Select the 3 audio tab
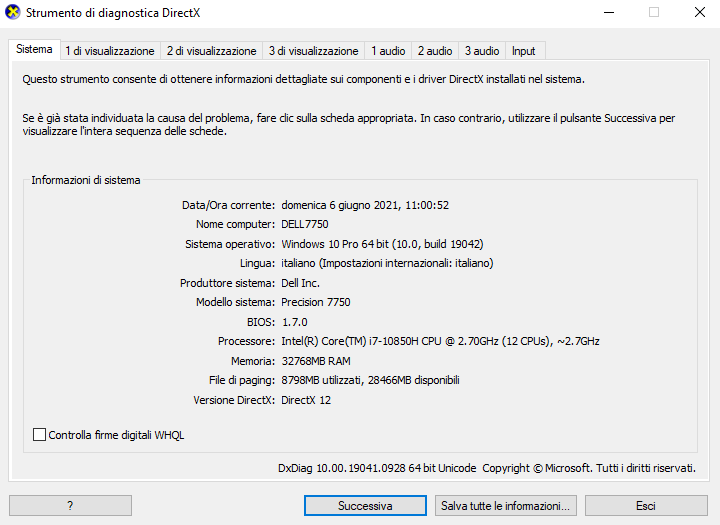This screenshot has width=720, height=525. [x=482, y=51]
